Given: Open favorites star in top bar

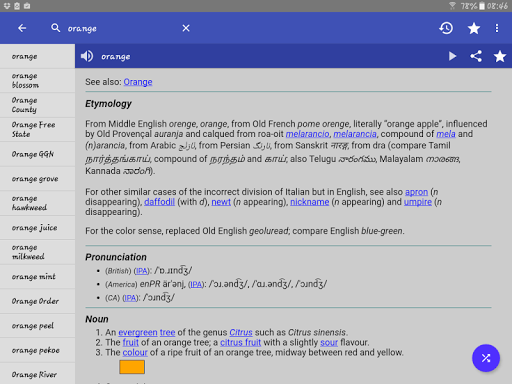Looking at the screenshot, I should coord(474,28).
